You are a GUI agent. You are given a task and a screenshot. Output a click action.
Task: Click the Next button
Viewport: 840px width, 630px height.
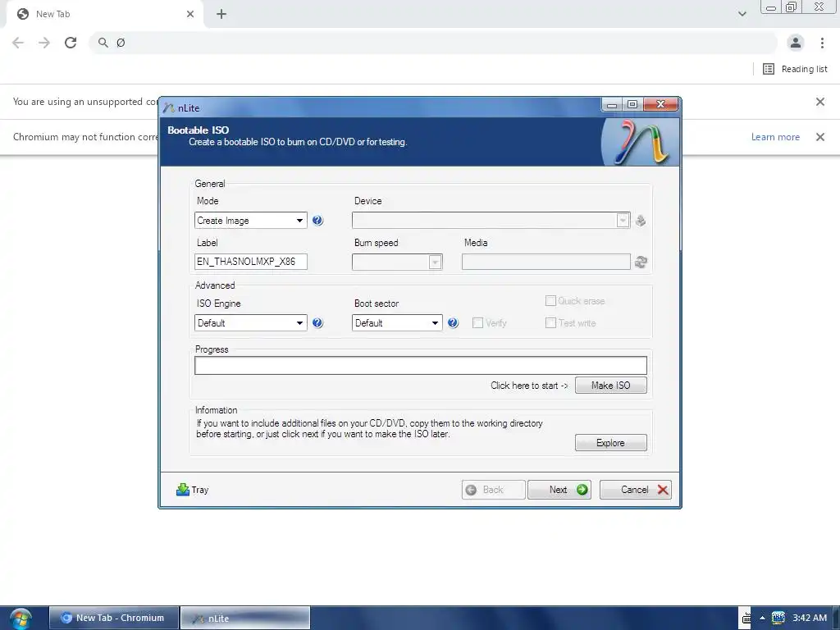(559, 490)
